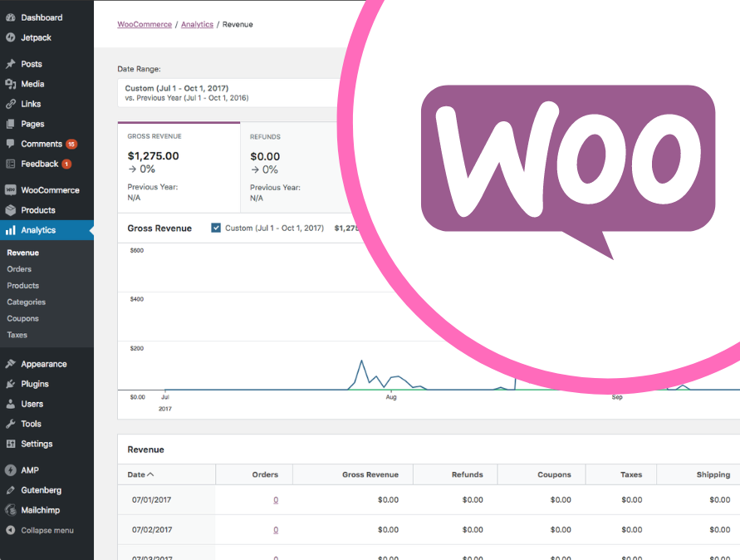Click the Jetpack icon in sidebar
740x560 pixels.
11,37
